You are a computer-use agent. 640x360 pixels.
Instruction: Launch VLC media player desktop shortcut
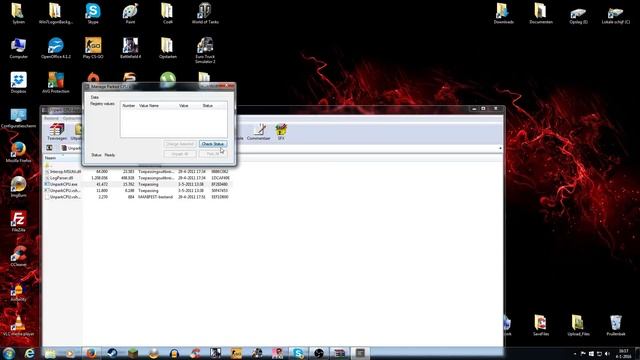pyautogui.click(x=18, y=326)
